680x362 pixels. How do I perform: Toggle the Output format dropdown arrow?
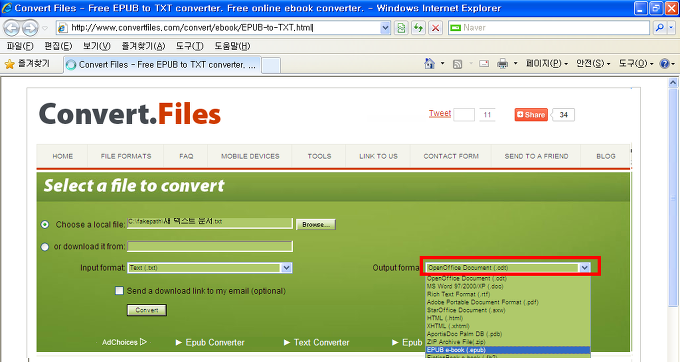pyautogui.click(x=585, y=267)
